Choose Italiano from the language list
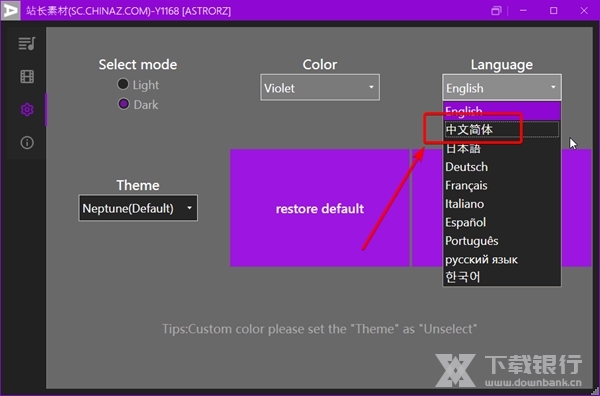Screen dimensions: 600x396 pyautogui.click(x=502, y=204)
